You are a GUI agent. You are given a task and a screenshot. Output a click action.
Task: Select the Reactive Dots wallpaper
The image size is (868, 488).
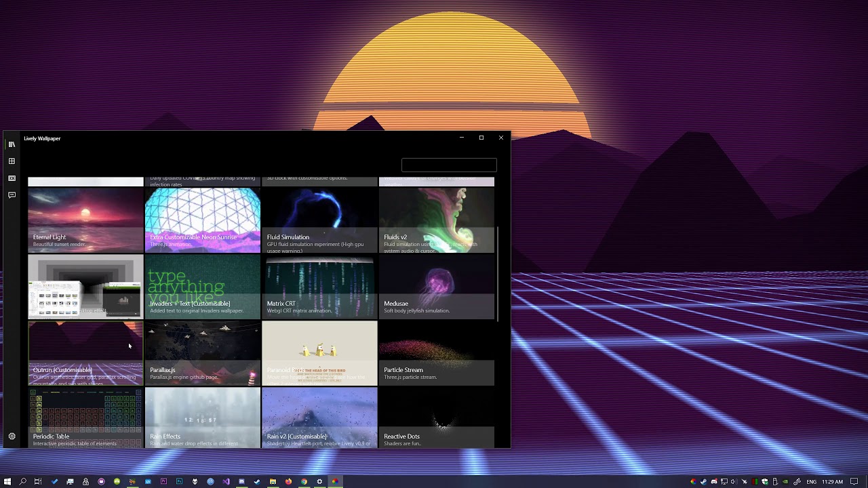pos(437,418)
